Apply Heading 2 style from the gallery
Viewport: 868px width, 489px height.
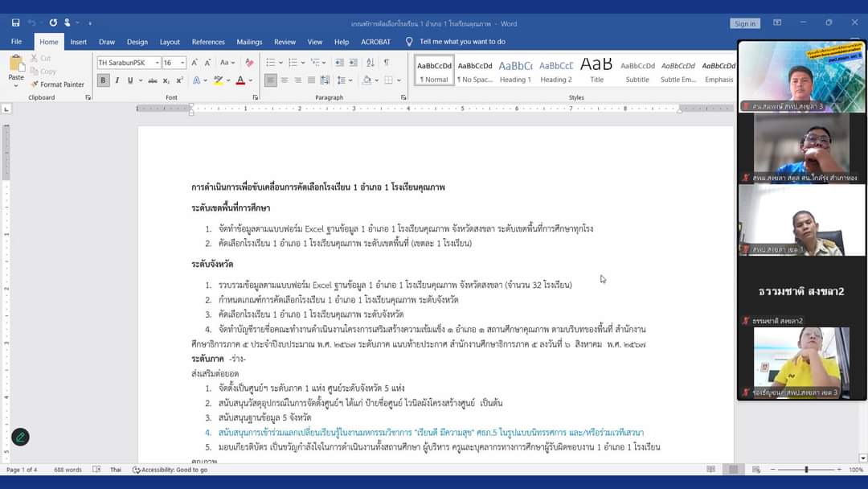pyautogui.click(x=556, y=71)
